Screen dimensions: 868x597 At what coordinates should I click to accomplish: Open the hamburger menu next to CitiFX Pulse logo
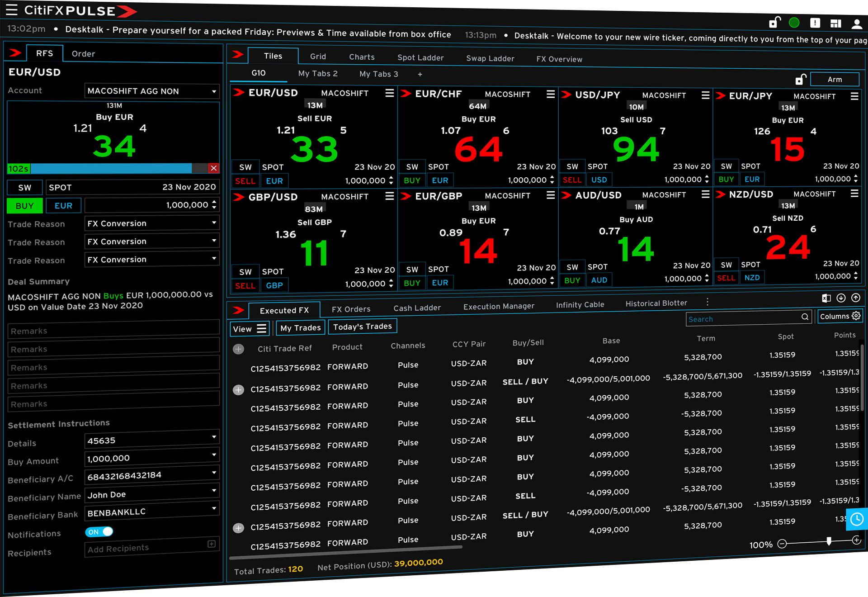11,10
